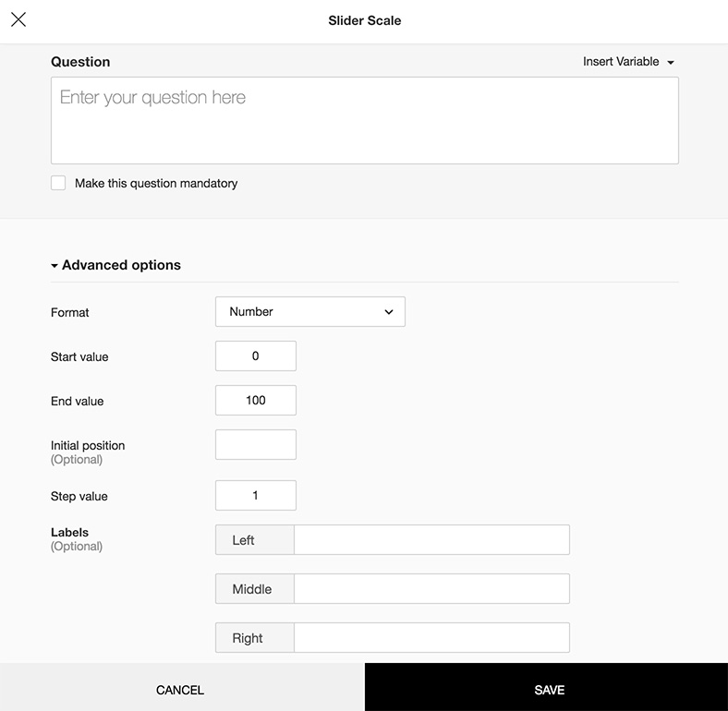Check the Make this question mandatory box

tap(58, 183)
